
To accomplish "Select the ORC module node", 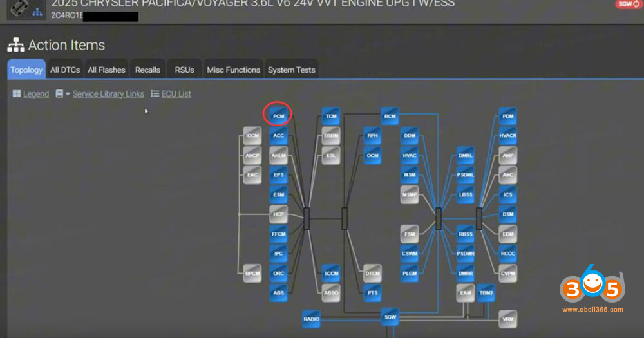I will point(278,274).
